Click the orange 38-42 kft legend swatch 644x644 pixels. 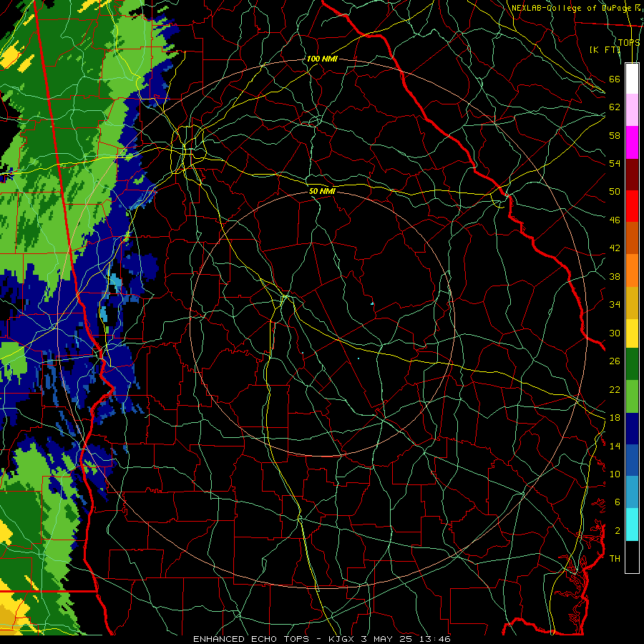pos(632,270)
